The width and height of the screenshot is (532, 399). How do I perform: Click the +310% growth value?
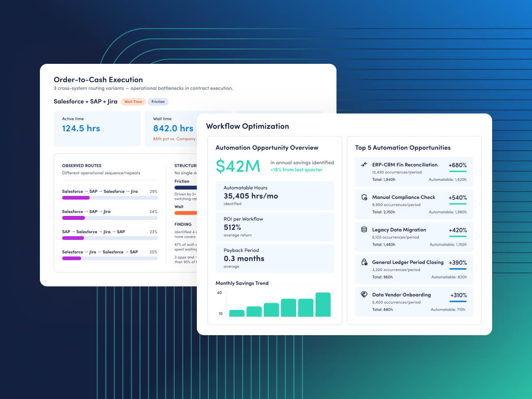(458, 295)
